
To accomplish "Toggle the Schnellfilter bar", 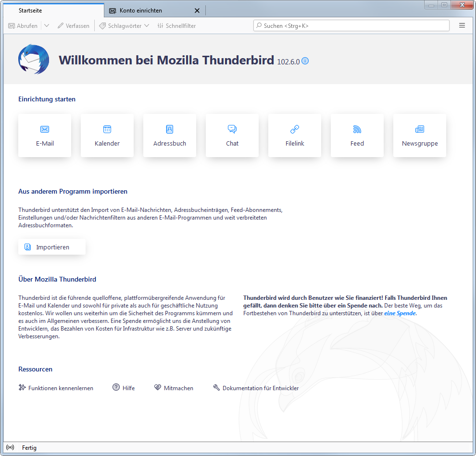I will tap(176, 26).
